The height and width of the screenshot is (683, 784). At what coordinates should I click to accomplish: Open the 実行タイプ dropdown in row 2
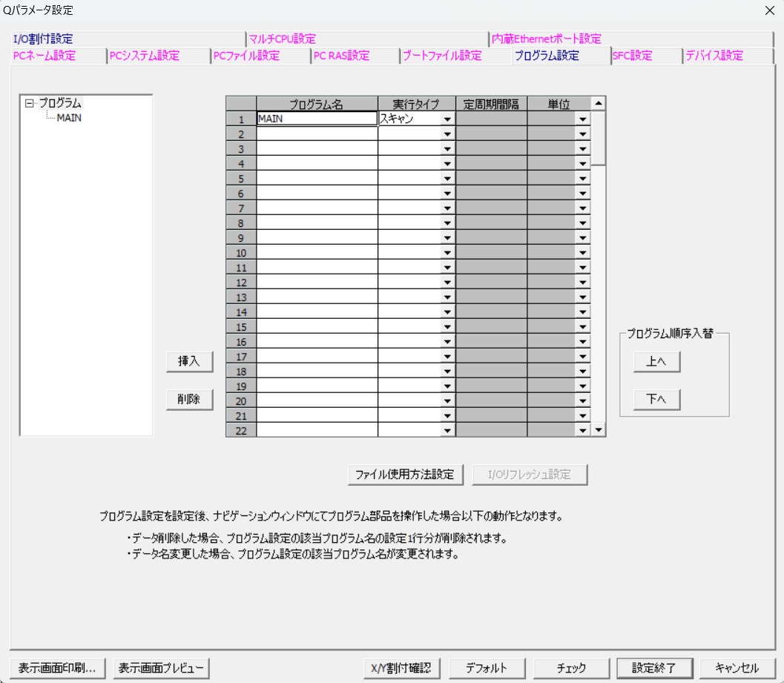pos(447,134)
